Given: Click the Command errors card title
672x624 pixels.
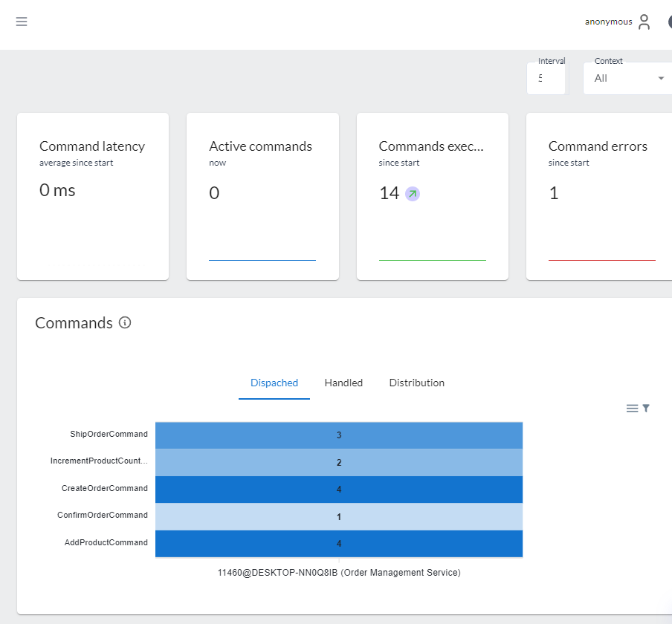Looking at the screenshot, I should 598,146.
